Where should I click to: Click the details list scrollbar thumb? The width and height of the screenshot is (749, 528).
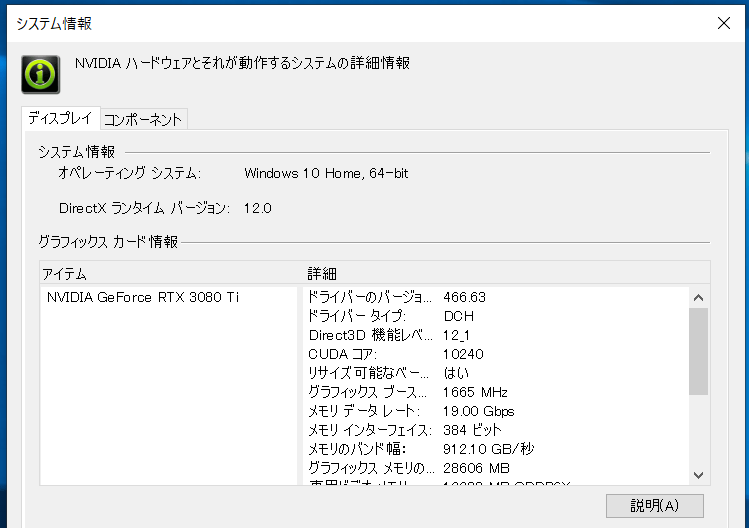coord(698,351)
